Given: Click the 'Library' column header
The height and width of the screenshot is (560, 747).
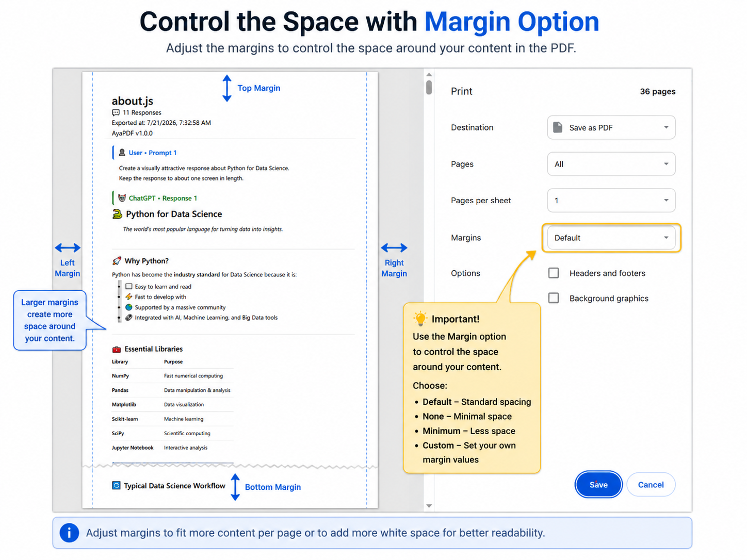Looking at the screenshot, I should click(x=120, y=362).
